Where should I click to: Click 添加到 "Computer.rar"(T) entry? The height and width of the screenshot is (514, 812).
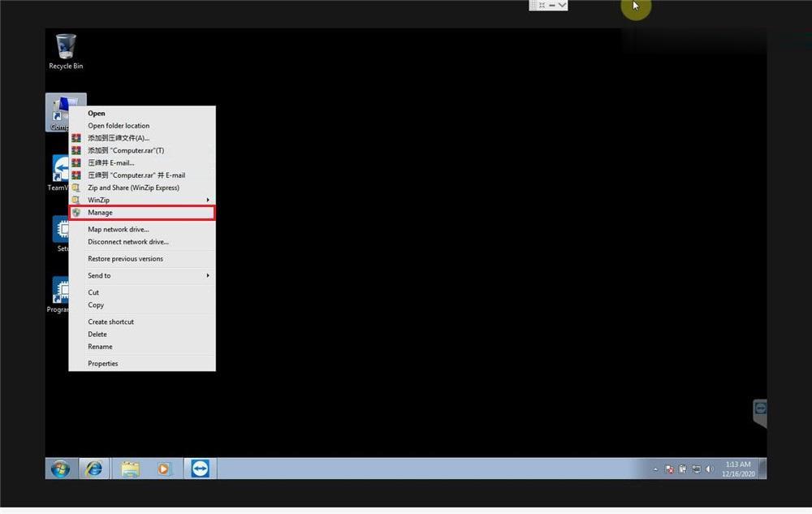pos(142,151)
